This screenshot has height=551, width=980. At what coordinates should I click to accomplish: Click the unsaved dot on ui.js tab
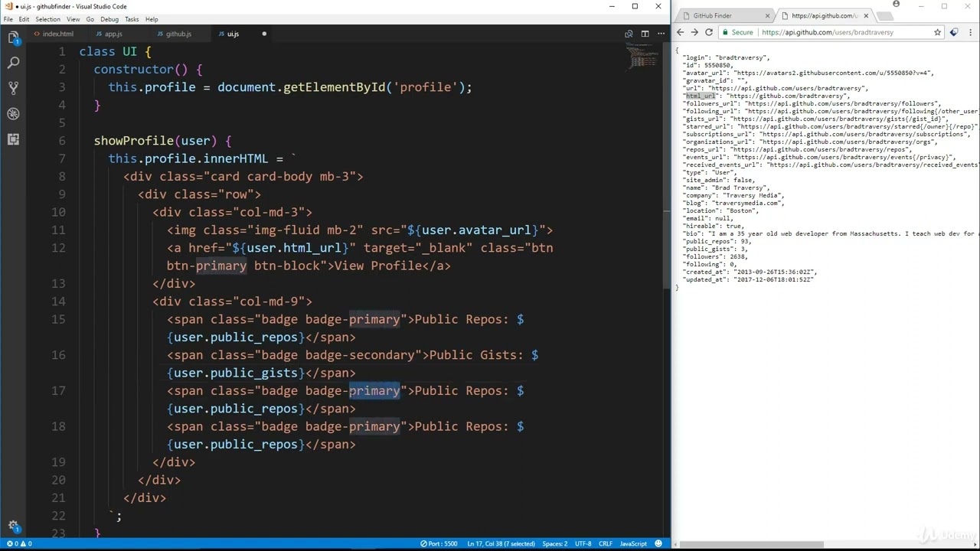(x=264, y=34)
